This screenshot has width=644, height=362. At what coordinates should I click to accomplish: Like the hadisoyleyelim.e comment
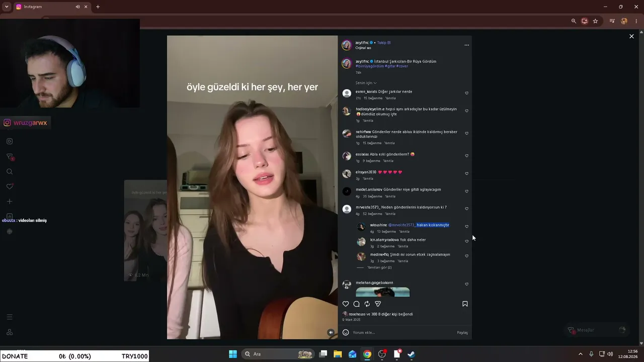click(x=466, y=111)
